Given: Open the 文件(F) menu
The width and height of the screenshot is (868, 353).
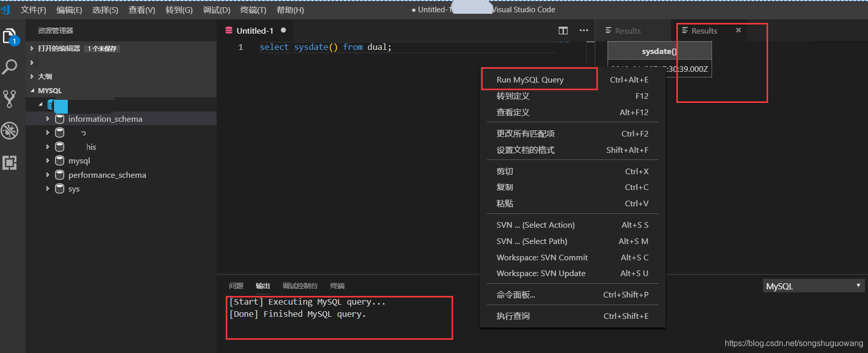Looking at the screenshot, I should (x=33, y=10).
